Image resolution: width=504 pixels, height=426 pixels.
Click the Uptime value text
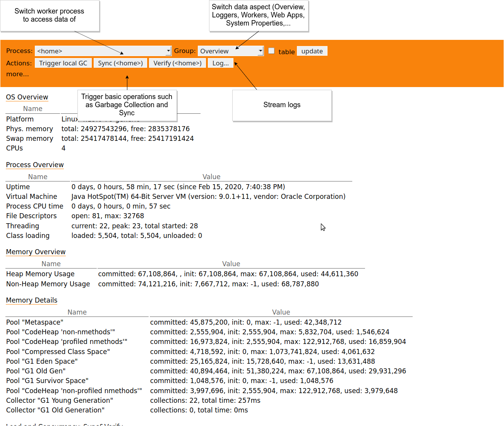coord(178,187)
